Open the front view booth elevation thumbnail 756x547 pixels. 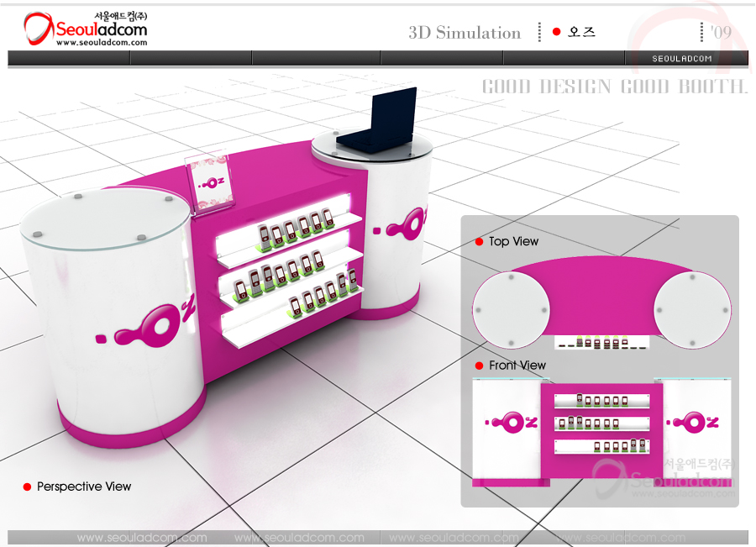(x=601, y=432)
